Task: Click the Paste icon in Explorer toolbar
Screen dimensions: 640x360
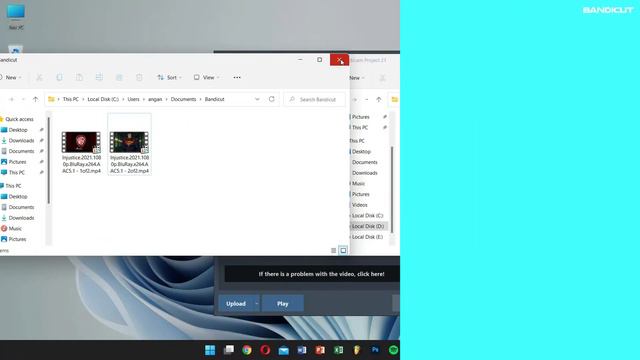Action: (79, 78)
